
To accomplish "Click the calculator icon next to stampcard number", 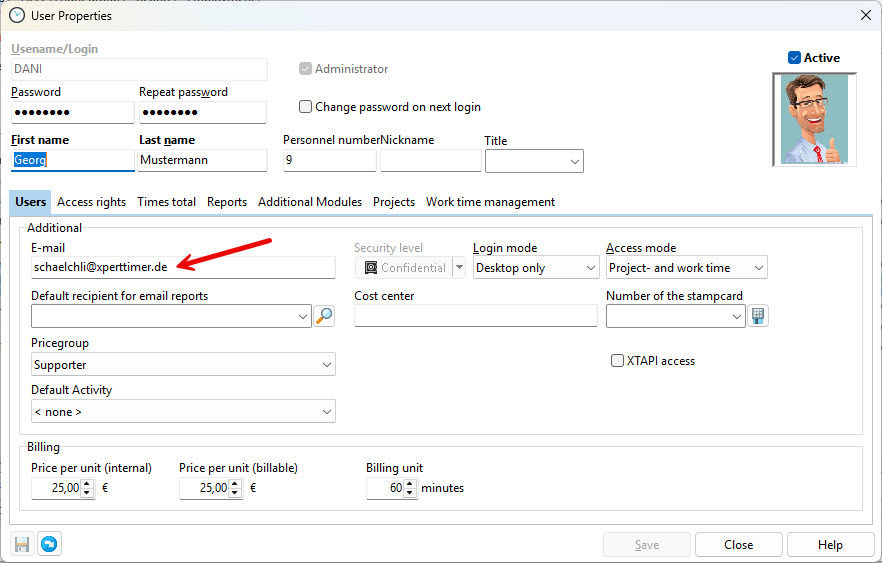I will pyautogui.click(x=759, y=316).
